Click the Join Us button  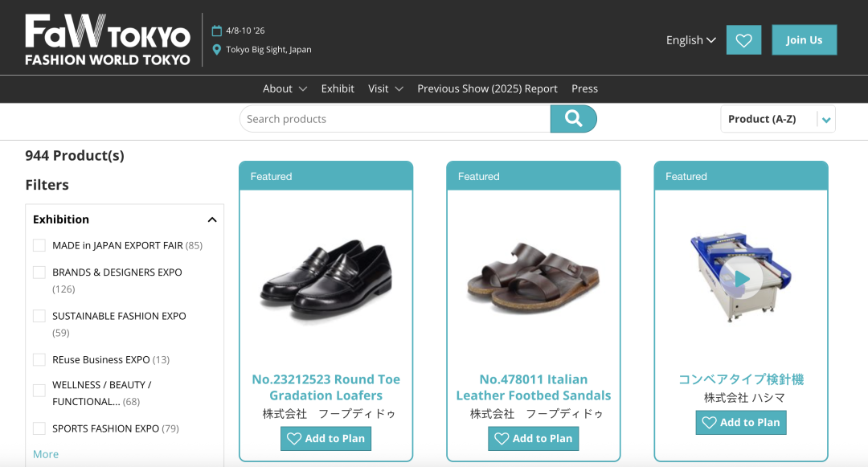pyautogui.click(x=805, y=40)
